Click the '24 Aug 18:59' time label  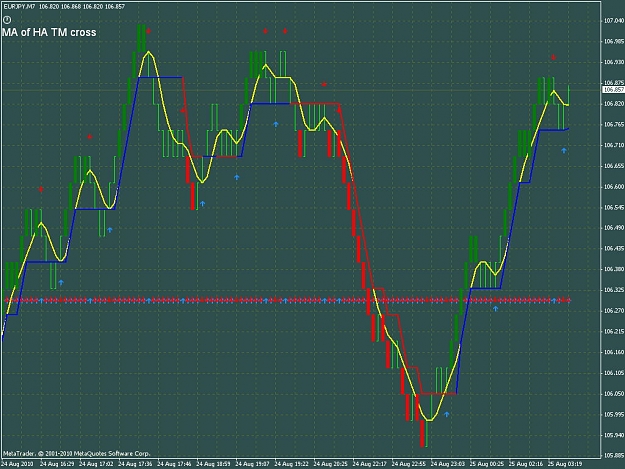[x=213, y=464]
